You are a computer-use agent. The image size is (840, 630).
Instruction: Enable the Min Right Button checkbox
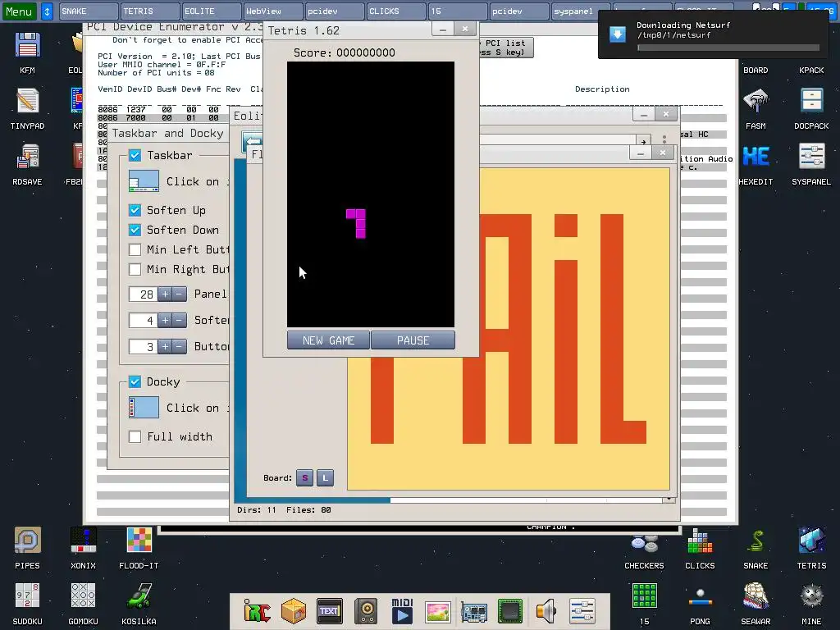click(x=135, y=269)
